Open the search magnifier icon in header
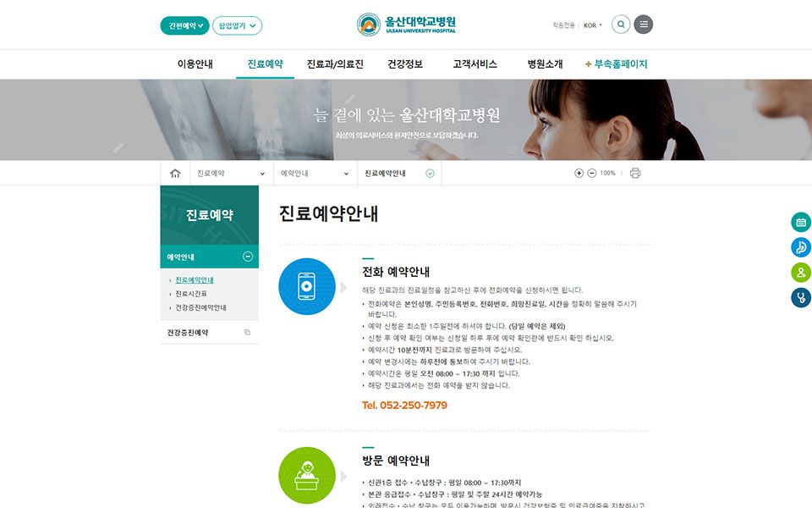This screenshot has width=812, height=508. pyautogui.click(x=620, y=25)
